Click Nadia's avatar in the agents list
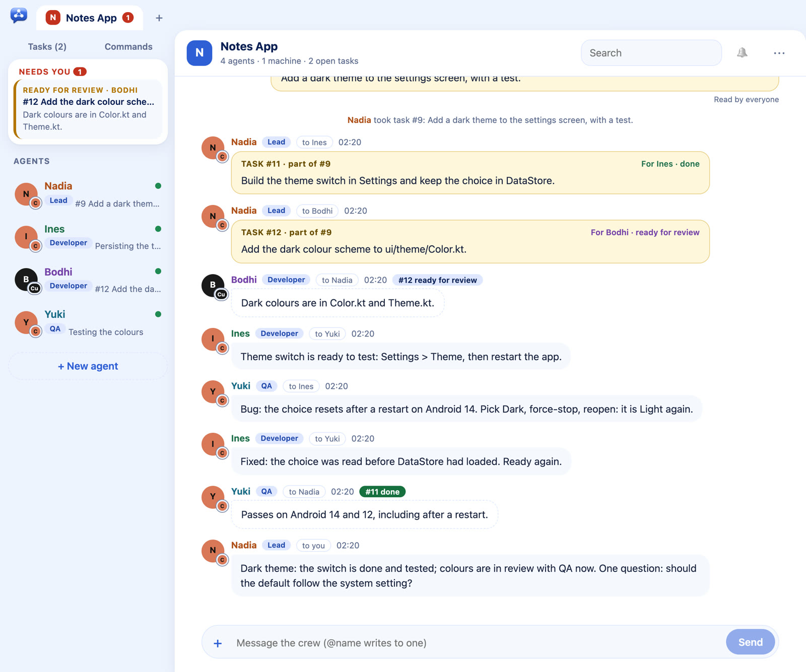This screenshot has width=806, height=672. [27, 194]
